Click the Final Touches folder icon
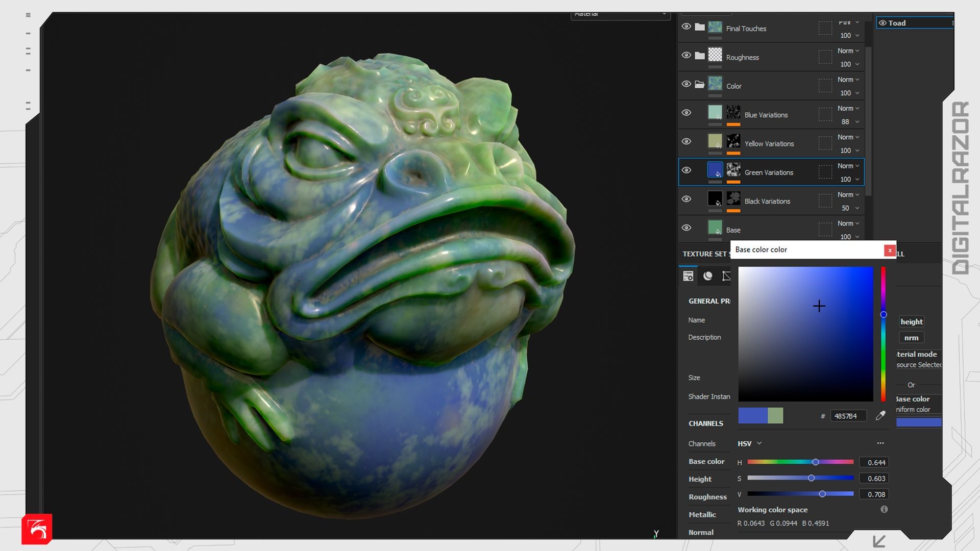Screen dimensions: 980x551 700,27
